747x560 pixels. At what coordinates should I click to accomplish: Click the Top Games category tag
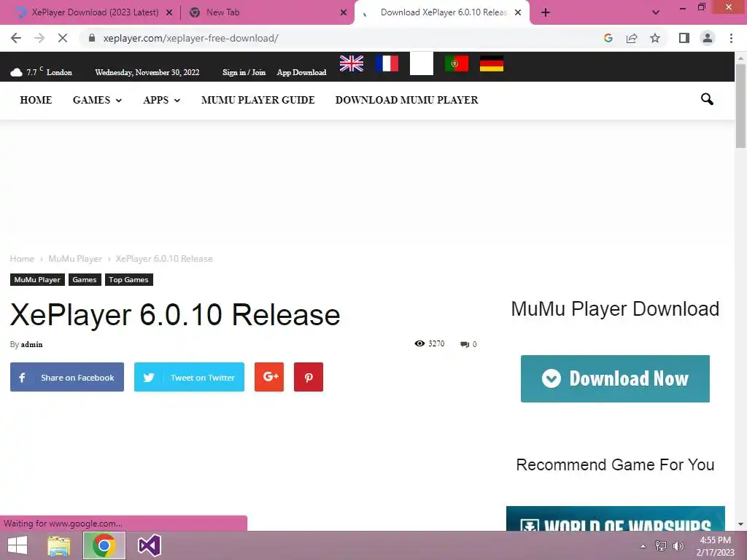click(128, 279)
